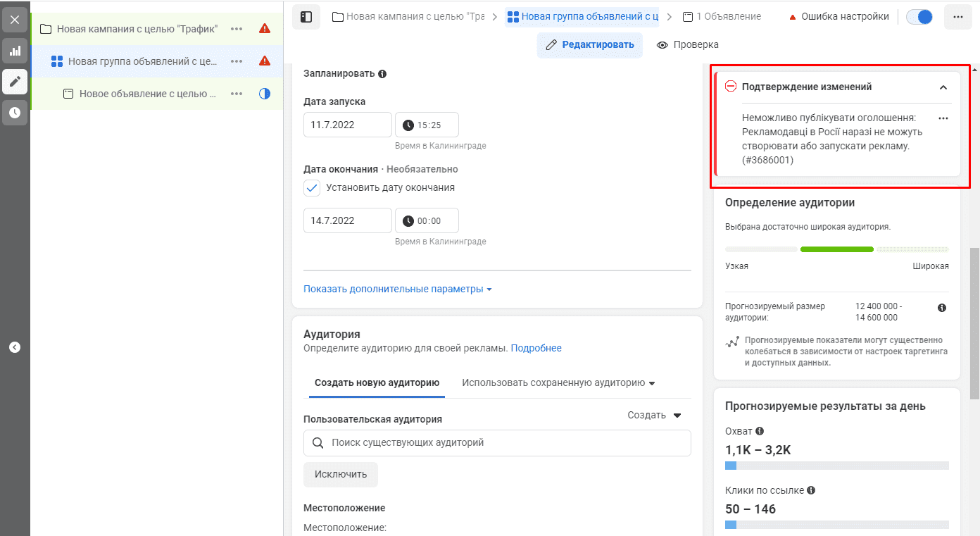
Task: Click the ad page icon in tree
Action: 68,94
